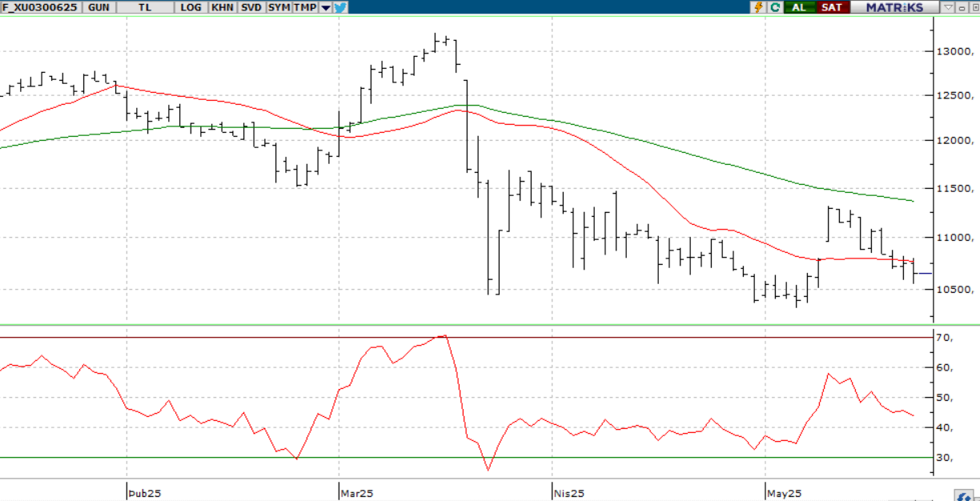Screen dimensions: 980x501
Task: Click the blue chart-tool icon at bottom right
Action: coord(962,495)
